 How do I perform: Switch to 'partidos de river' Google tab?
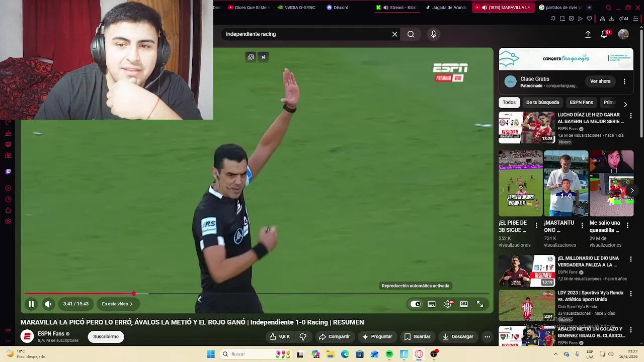point(559,8)
